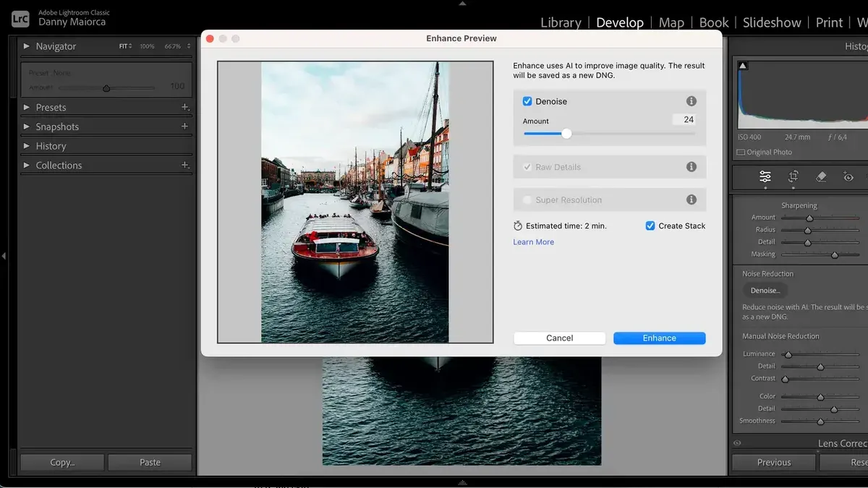
Task: Click the Sharpening Amount slider handle
Action: pyautogui.click(x=809, y=218)
